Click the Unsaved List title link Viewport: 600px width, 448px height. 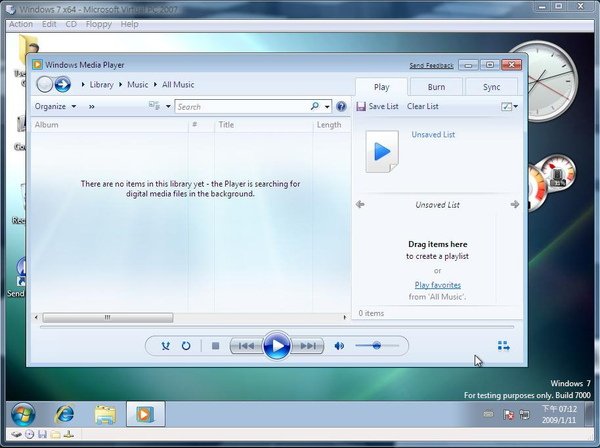pos(433,135)
